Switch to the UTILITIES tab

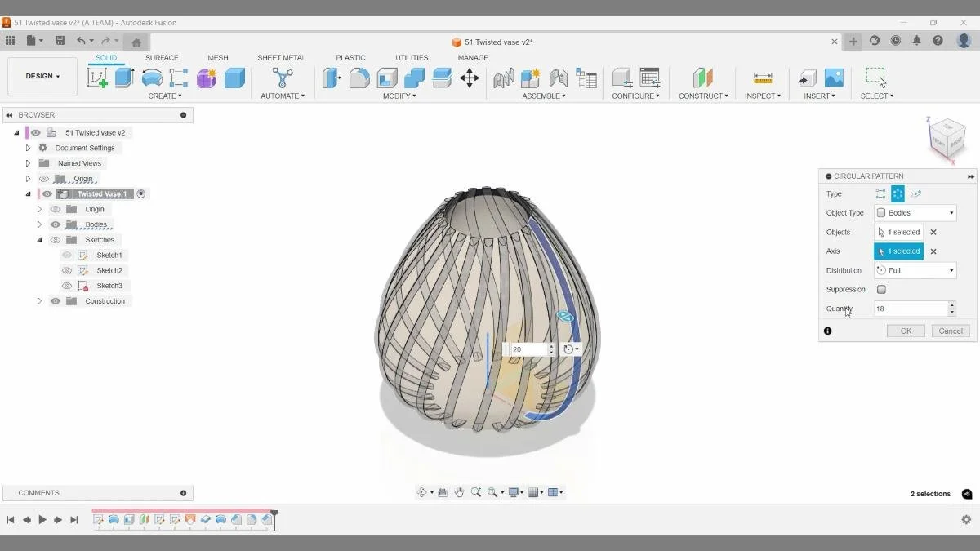[412, 58]
